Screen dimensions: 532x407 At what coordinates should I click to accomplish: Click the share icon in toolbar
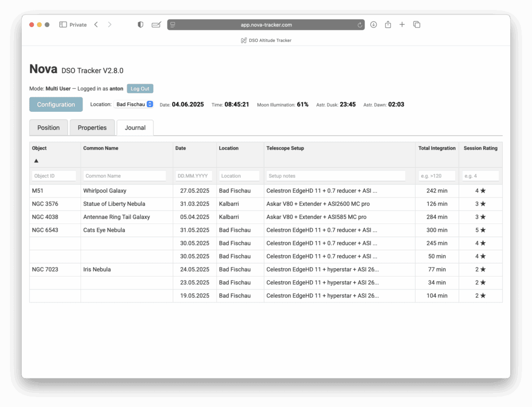[388, 24]
